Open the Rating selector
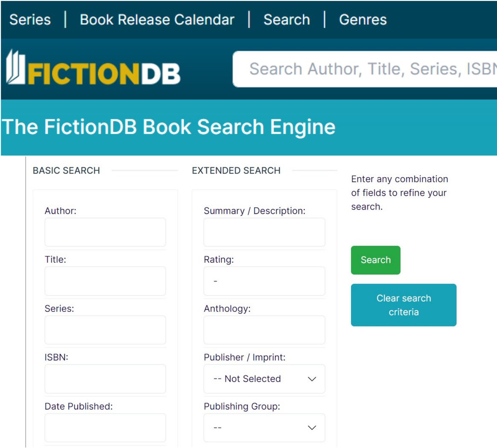497x448 pixels. [x=264, y=281]
